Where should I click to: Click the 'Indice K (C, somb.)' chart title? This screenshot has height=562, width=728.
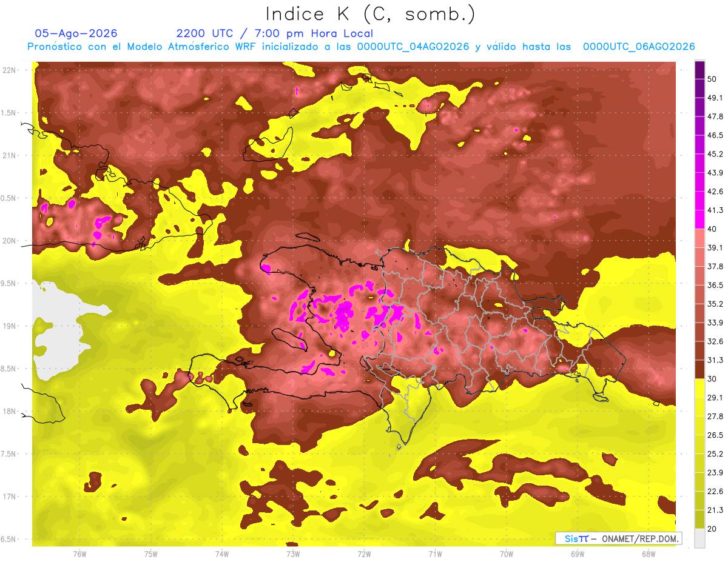click(x=370, y=13)
